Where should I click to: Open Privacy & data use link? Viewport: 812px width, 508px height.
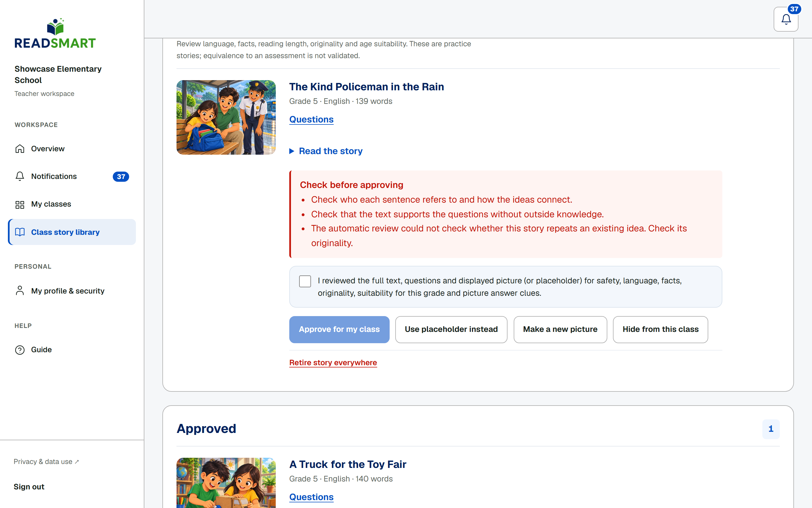46,462
